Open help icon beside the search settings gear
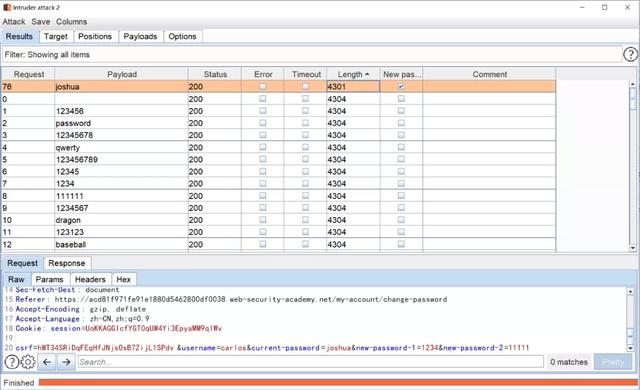The width and height of the screenshot is (640, 390). point(11,362)
